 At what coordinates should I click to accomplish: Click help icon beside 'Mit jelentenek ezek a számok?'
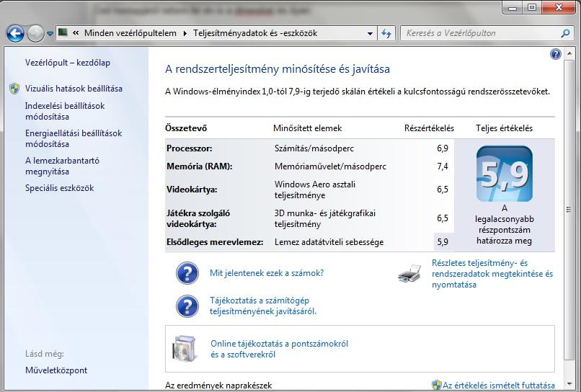pyautogui.click(x=187, y=273)
